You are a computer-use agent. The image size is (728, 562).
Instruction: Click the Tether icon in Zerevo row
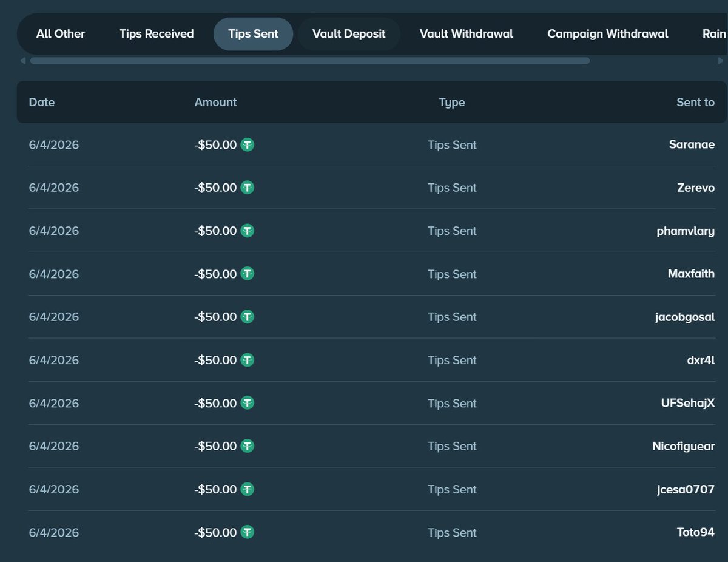(x=247, y=188)
